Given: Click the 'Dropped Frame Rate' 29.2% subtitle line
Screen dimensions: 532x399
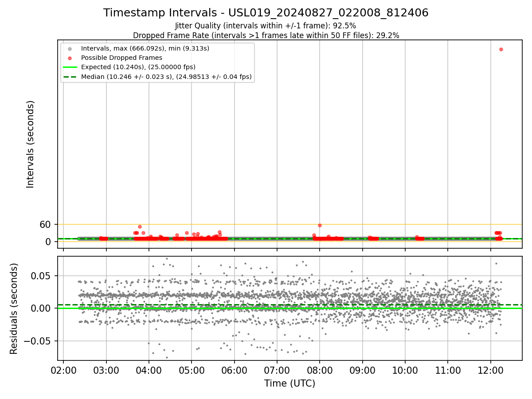Looking at the screenshot, I should pos(266,35).
